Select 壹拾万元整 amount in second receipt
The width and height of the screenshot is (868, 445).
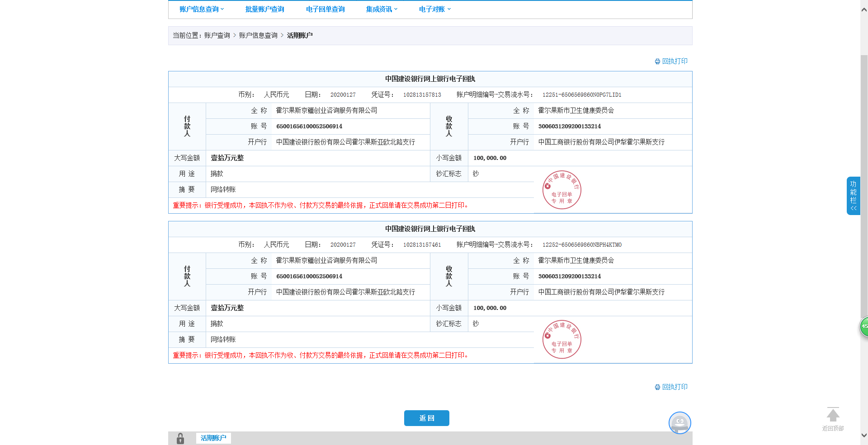point(227,308)
